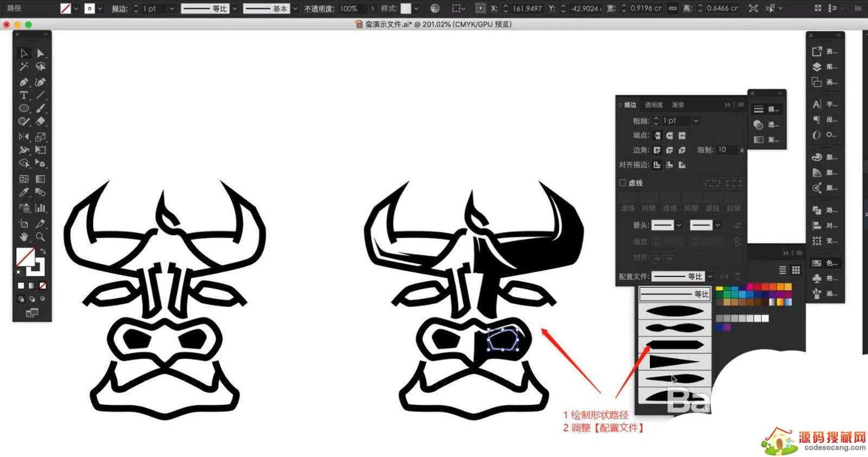This screenshot has width=868, height=457.
Task: Expand the 粗细 stroke weight dropdown
Action: 695,121
